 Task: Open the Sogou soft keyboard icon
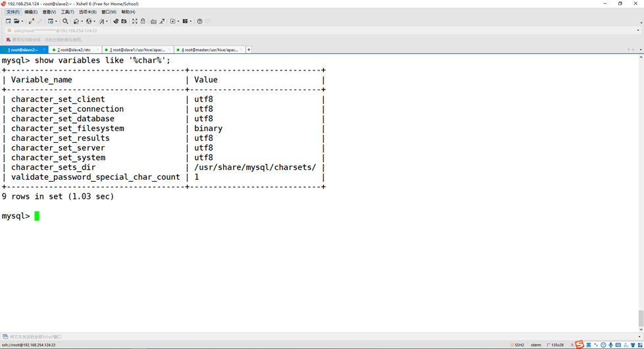click(x=618, y=345)
